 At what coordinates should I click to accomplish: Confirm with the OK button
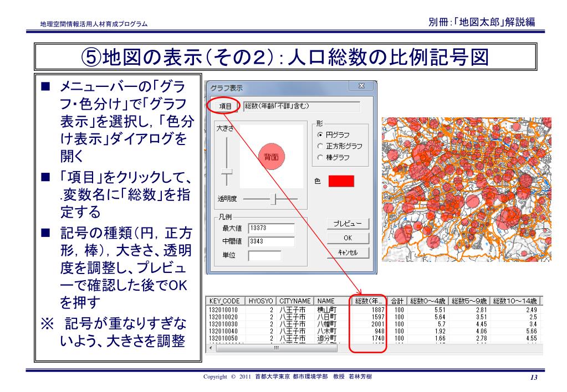click(348, 238)
